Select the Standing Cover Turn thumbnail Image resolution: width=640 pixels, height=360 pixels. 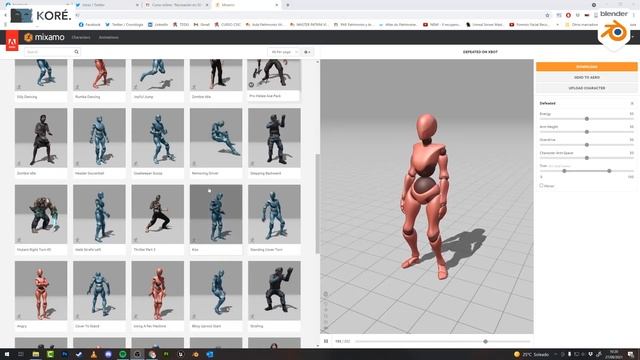pyautogui.click(x=274, y=214)
